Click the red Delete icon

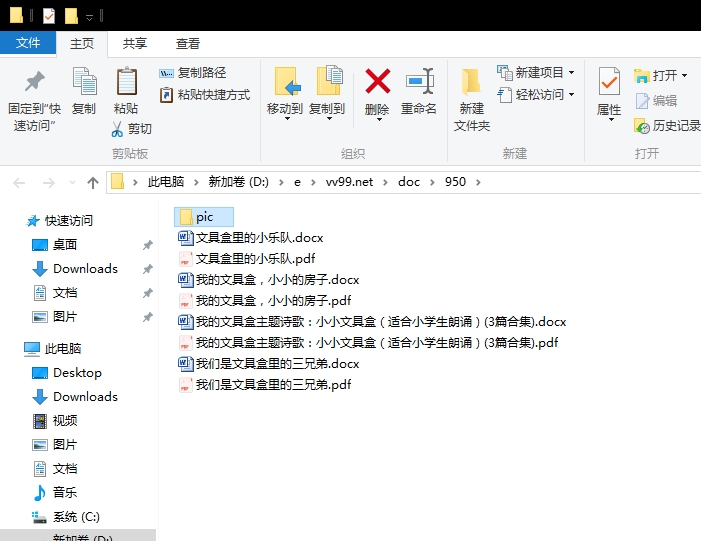(377, 81)
